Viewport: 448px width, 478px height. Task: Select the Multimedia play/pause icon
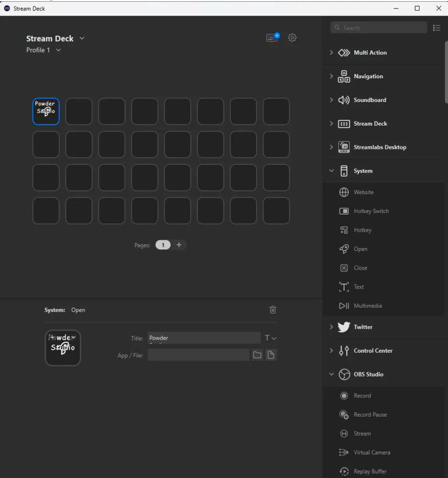point(344,306)
